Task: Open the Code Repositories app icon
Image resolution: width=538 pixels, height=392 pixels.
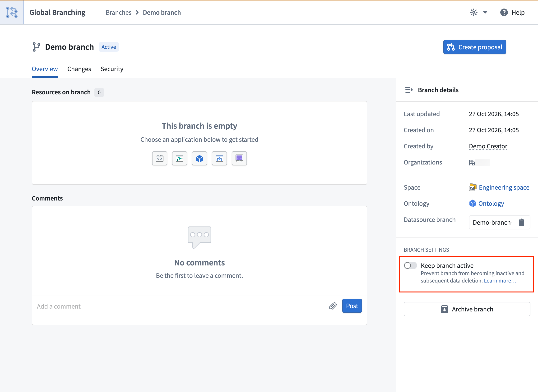Action: pos(160,158)
